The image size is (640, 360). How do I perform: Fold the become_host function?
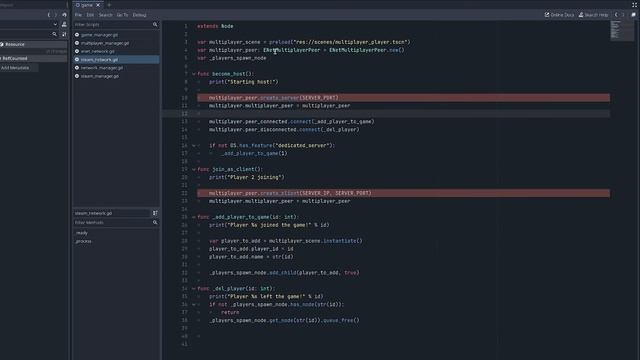click(193, 74)
